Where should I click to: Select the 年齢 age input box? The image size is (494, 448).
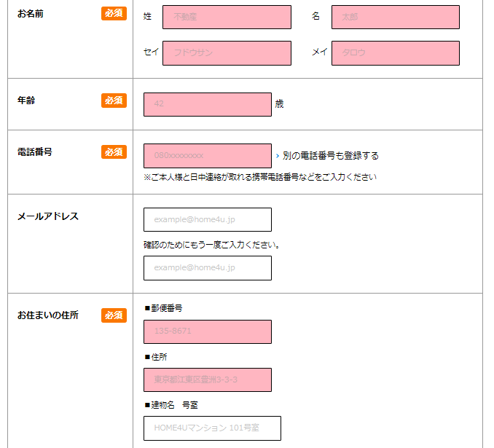tap(208, 104)
